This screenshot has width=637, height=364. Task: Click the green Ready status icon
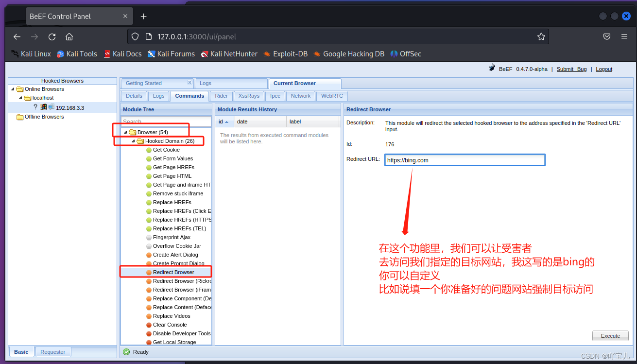coord(126,351)
